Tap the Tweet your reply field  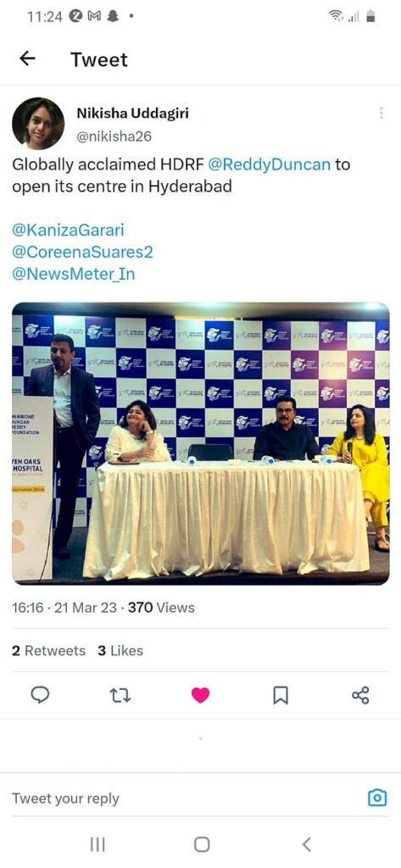(183, 798)
